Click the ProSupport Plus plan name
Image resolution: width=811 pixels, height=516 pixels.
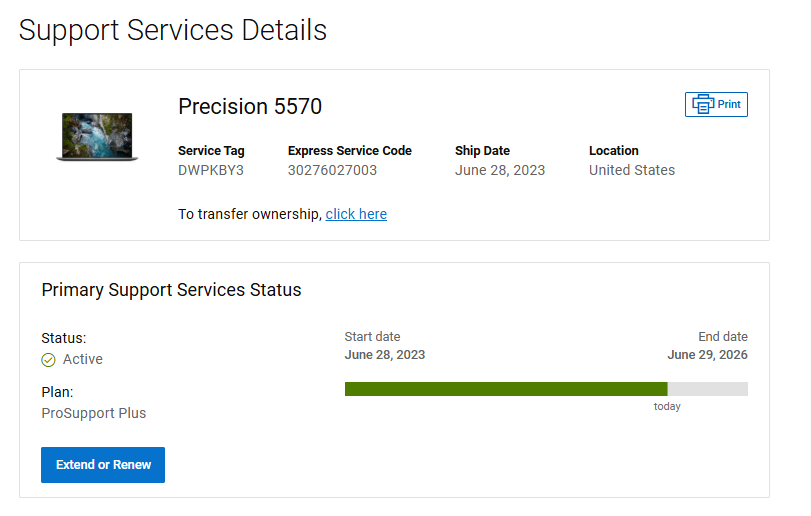pyautogui.click(x=93, y=412)
